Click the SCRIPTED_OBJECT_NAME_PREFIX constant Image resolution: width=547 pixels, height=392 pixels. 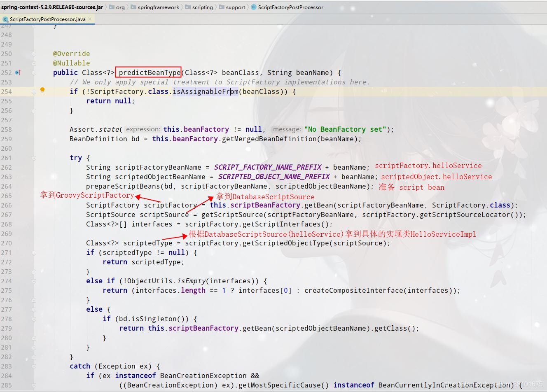pos(273,177)
